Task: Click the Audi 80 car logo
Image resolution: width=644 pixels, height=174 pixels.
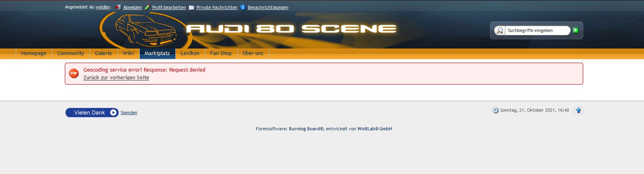Action: click(x=146, y=30)
